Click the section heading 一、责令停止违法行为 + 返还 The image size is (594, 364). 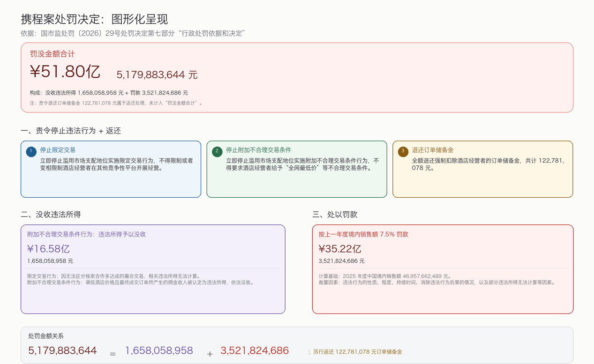(x=71, y=131)
